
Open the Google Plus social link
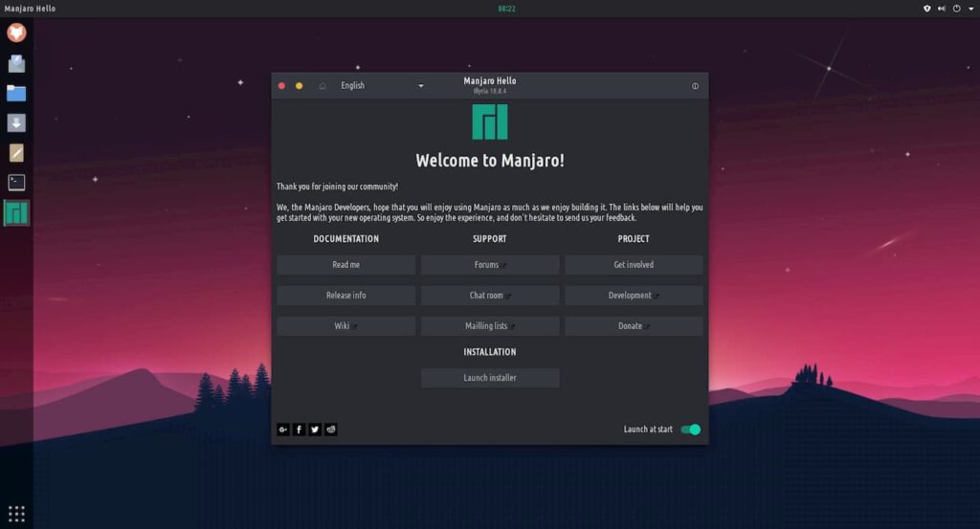point(283,430)
